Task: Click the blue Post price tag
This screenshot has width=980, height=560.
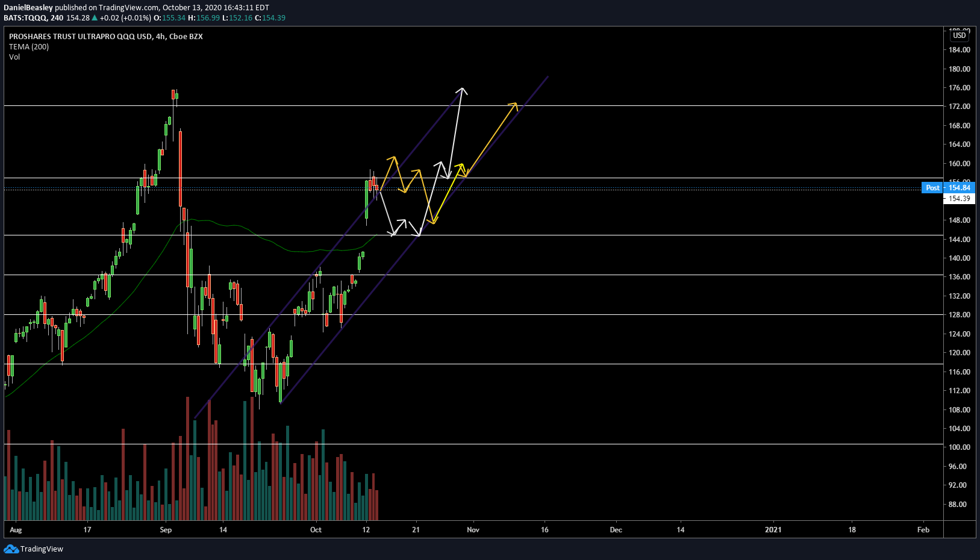Action: point(933,188)
